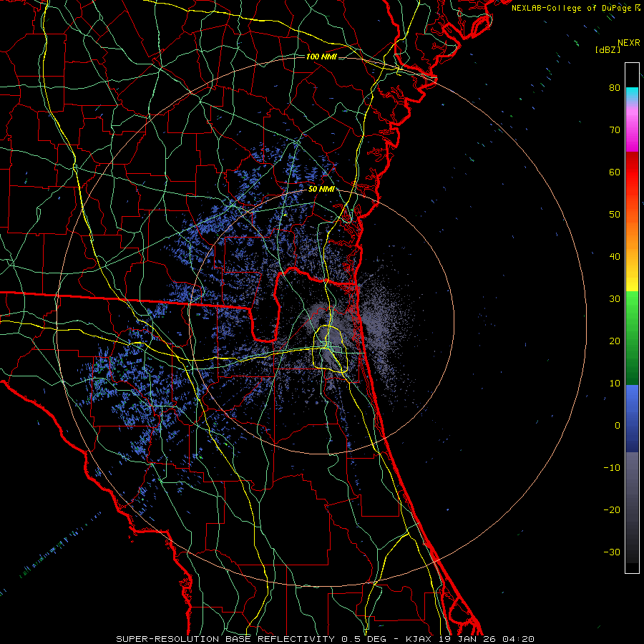
Task: Click the 30 value on dBZ scale
Action: [615, 299]
